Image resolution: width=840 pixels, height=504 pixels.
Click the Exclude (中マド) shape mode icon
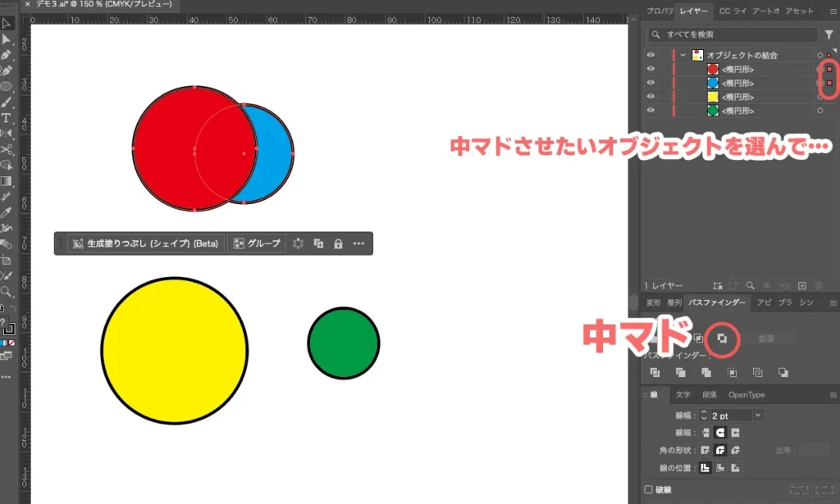(722, 338)
